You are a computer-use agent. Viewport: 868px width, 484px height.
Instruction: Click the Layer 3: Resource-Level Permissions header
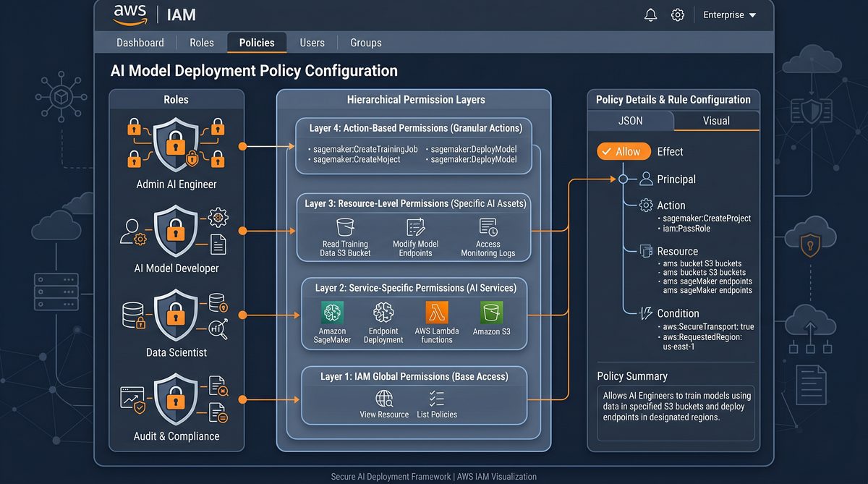point(415,203)
